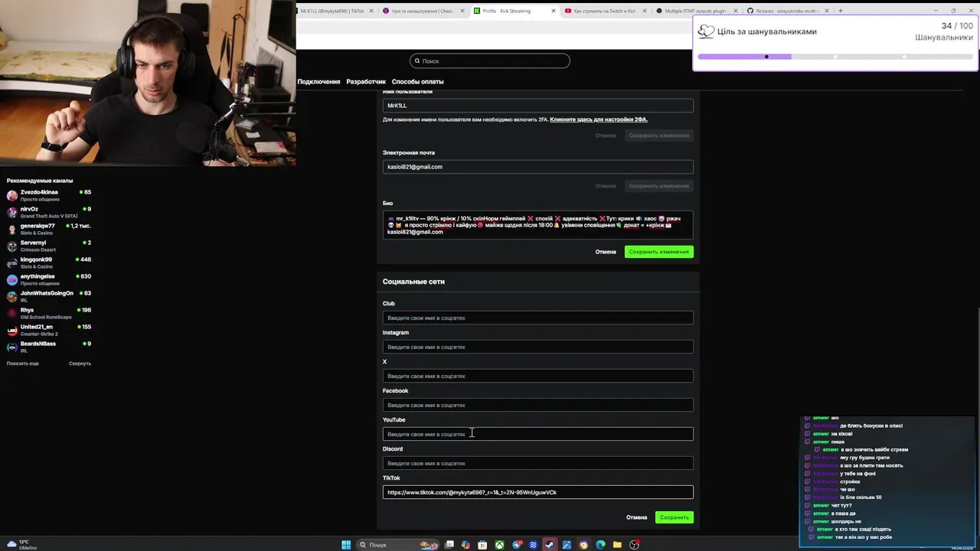Switch to the GitHub Releases obs-multi tab
Screen dimensions: 980x551
click(787, 11)
